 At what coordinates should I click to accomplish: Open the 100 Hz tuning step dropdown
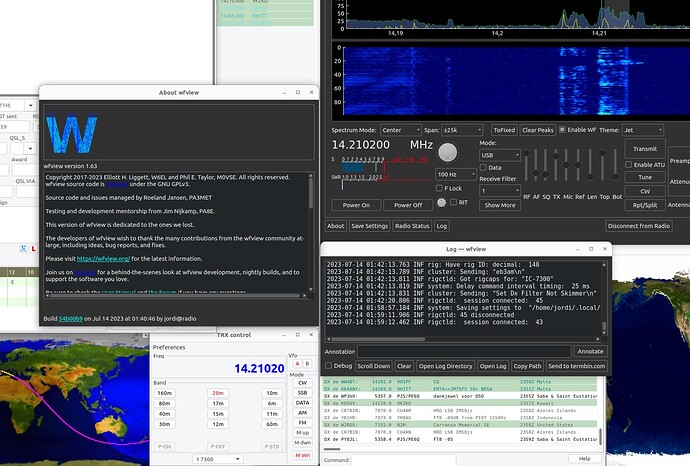(456, 175)
